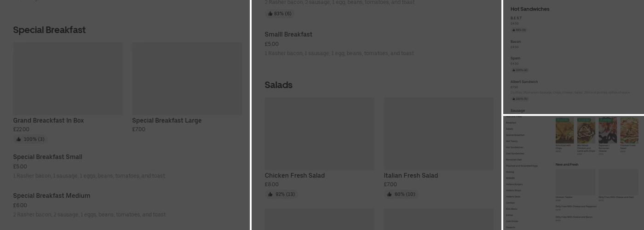Image resolution: width=644 pixels, height=230 pixels.
Task: Select the Italian Fresh Salad picture
Action: pos(438,133)
